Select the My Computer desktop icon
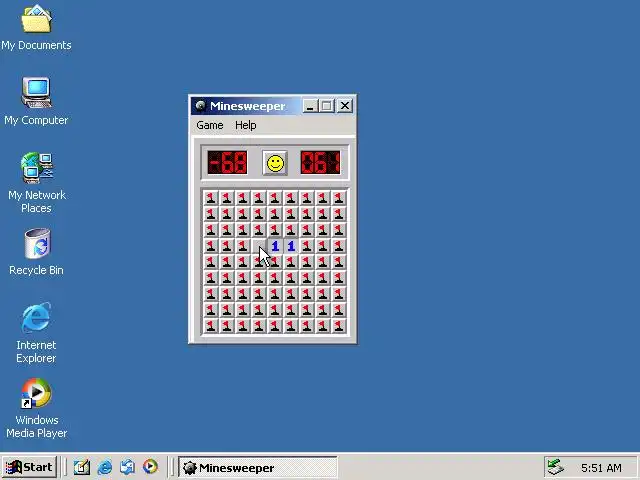The image size is (640, 480). pyautogui.click(x=36, y=101)
